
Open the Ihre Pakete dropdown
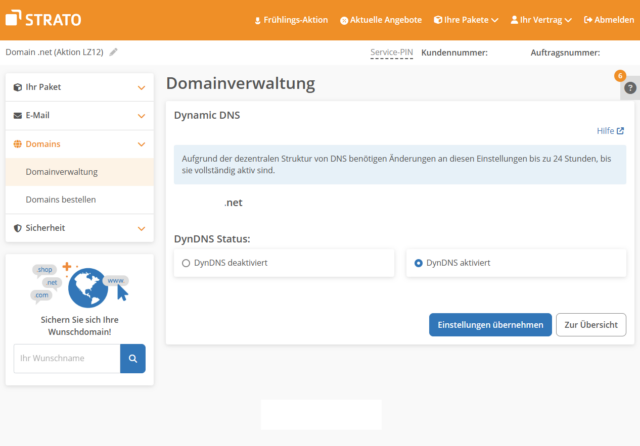coord(466,19)
